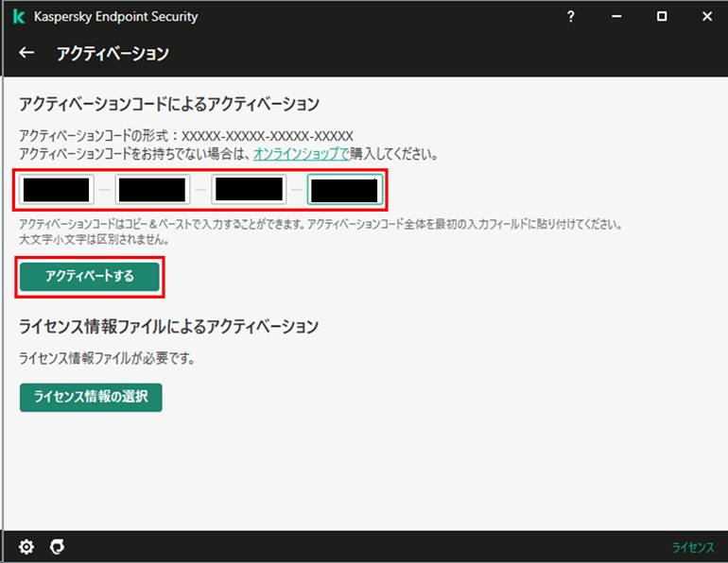Click text ライセンス情報ファイルが必要です。

point(107,358)
